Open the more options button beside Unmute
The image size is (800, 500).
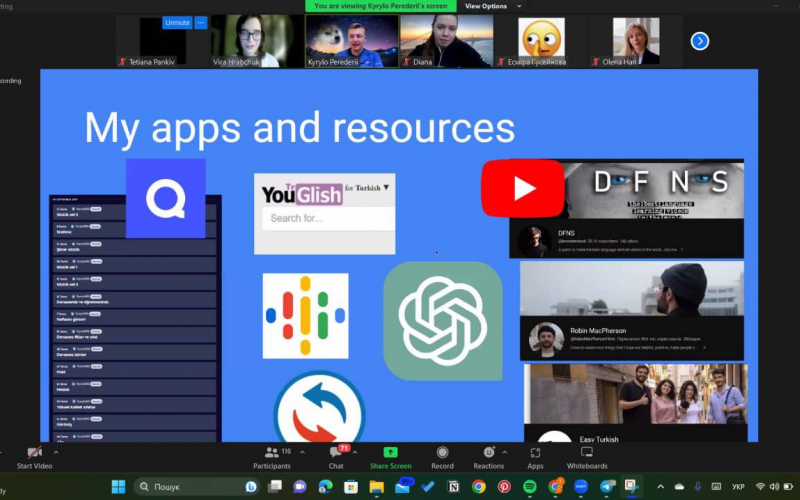201,22
